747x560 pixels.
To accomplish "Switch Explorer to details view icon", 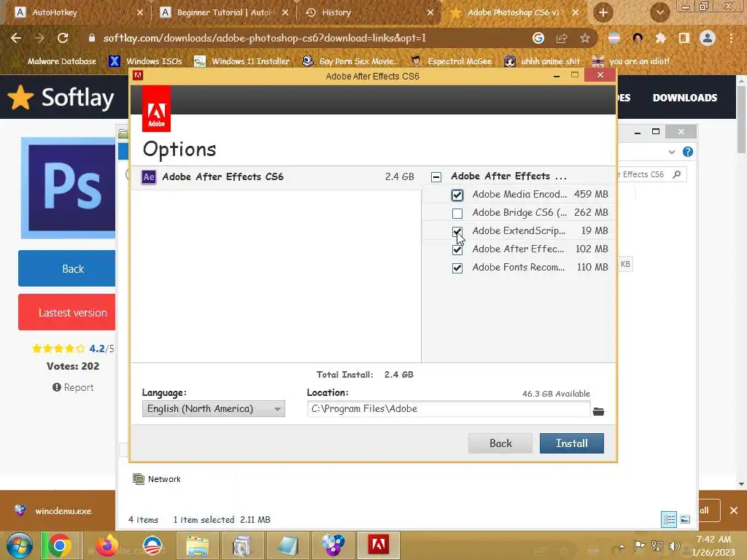I will (669, 519).
